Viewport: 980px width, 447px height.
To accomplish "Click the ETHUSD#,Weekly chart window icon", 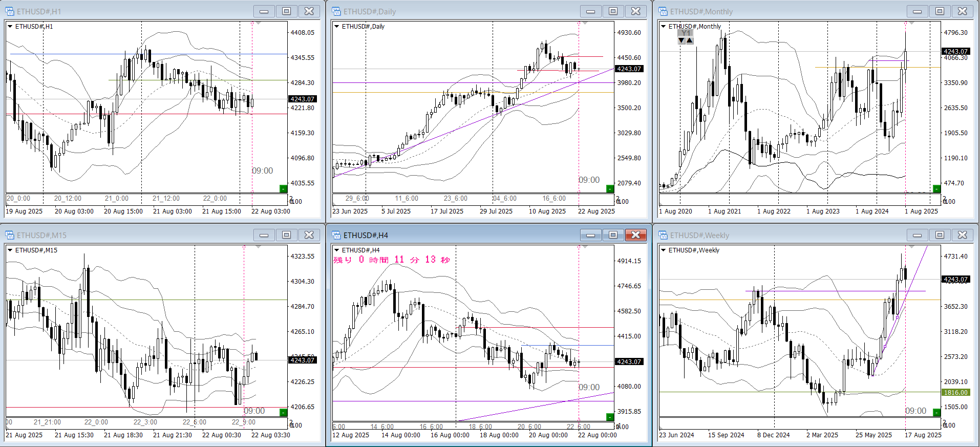I will (x=663, y=235).
